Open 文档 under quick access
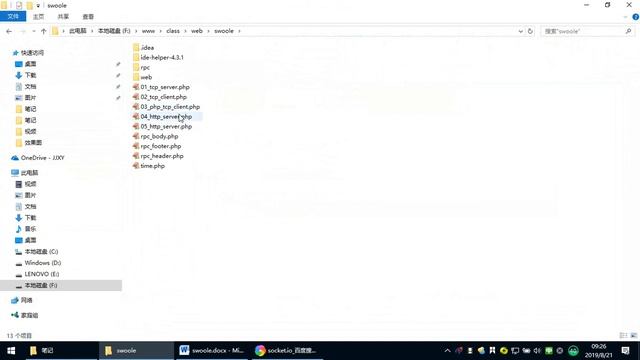This screenshot has height=360, width=640. [x=26, y=87]
